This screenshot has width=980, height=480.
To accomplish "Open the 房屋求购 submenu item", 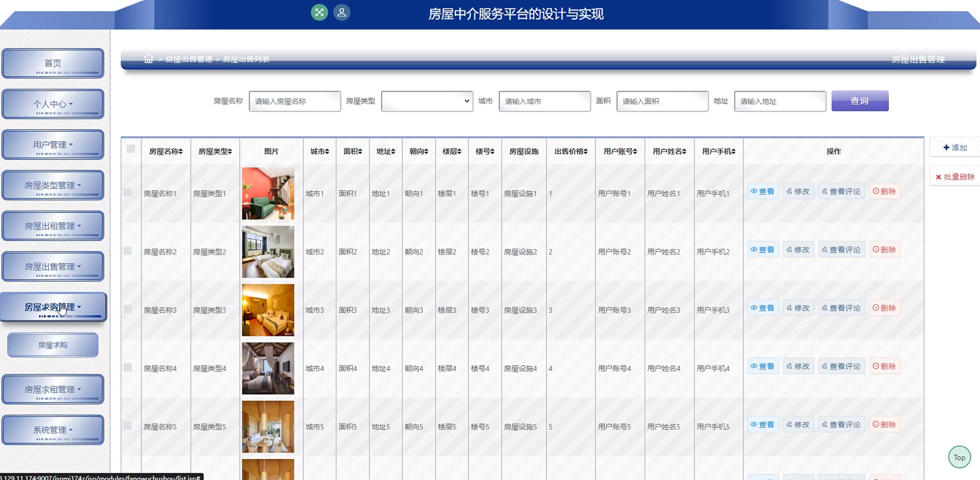I will point(53,345).
